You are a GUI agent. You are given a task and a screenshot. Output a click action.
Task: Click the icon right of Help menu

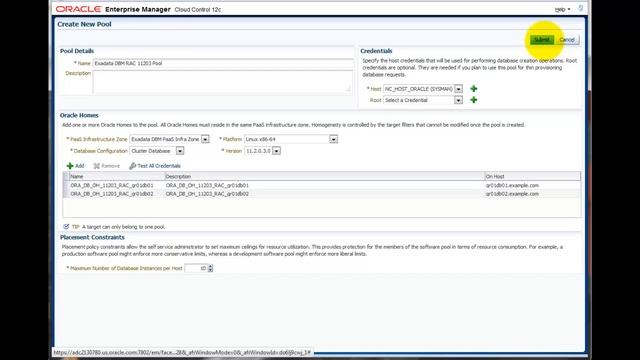point(580,9)
